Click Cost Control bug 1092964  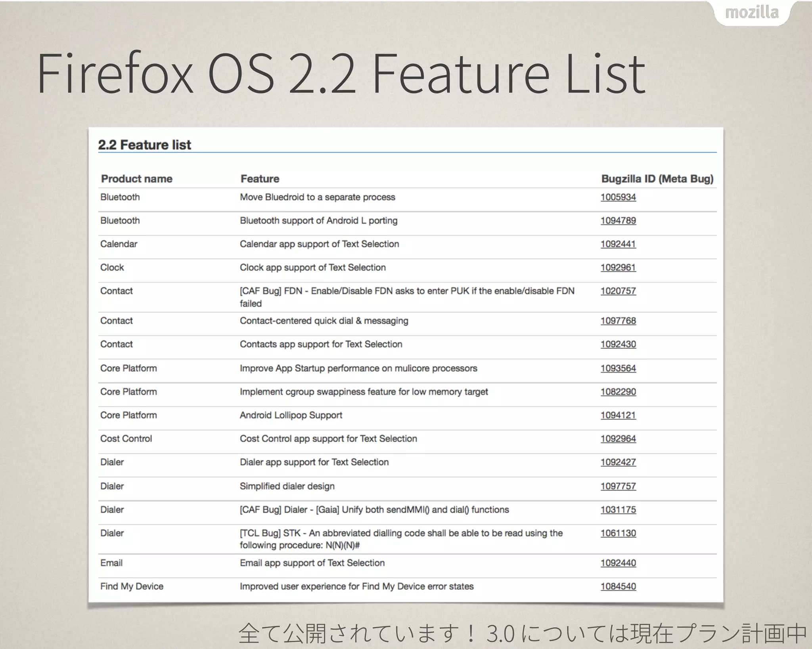[x=618, y=439]
